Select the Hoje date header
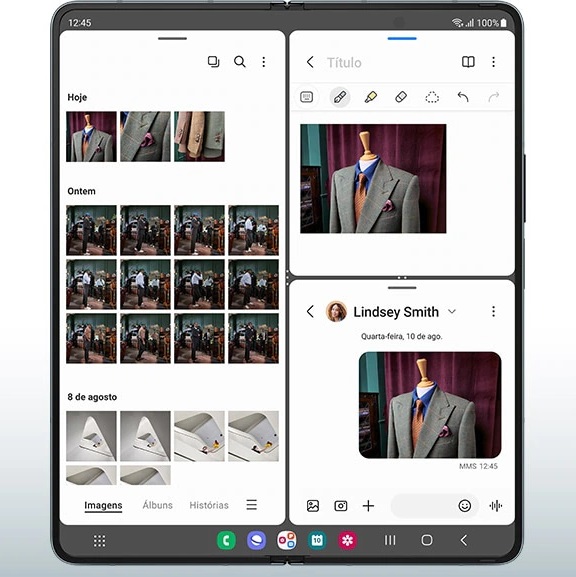The height and width of the screenshot is (577, 576). pos(77,97)
